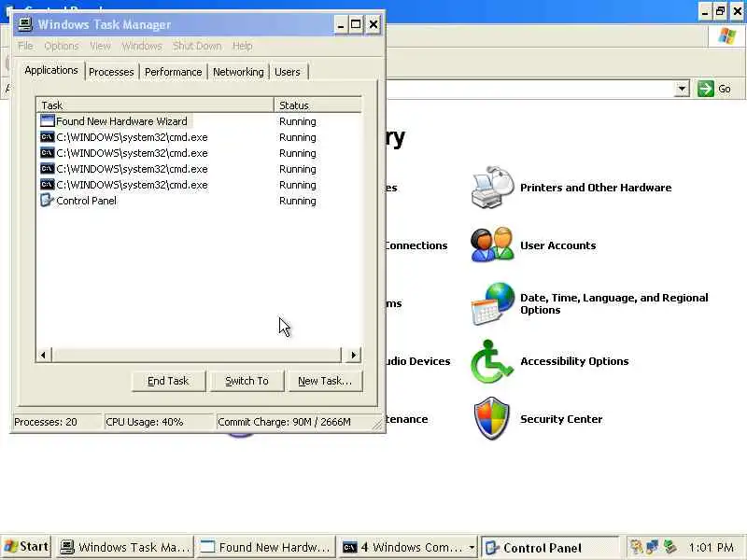Image resolution: width=747 pixels, height=560 pixels.
Task: Click the Control Panel taskbar button
Action: point(550,548)
